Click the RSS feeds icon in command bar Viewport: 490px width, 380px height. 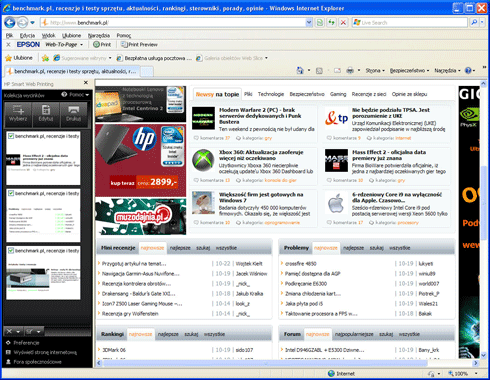[x=319, y=70]
